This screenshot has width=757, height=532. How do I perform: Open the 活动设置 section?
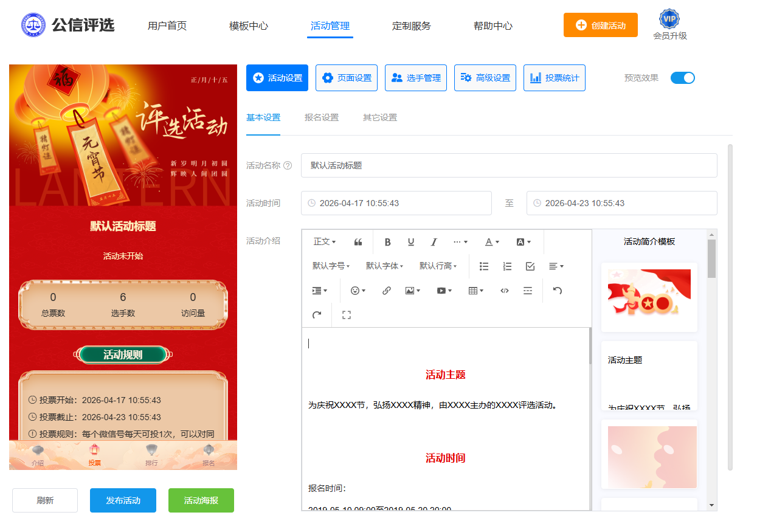(277, 78)
